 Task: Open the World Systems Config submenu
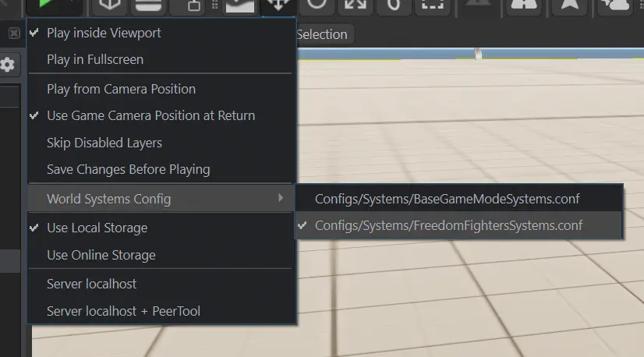162,199
